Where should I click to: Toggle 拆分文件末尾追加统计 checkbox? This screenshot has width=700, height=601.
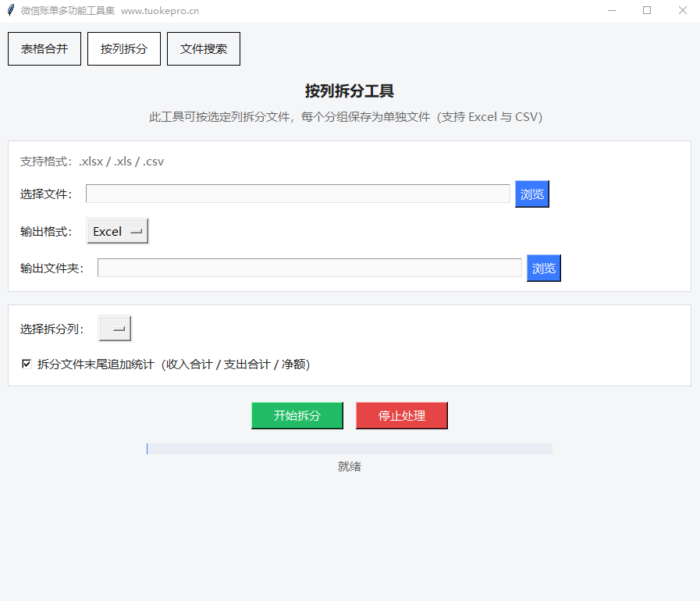[x=27, y=364]
